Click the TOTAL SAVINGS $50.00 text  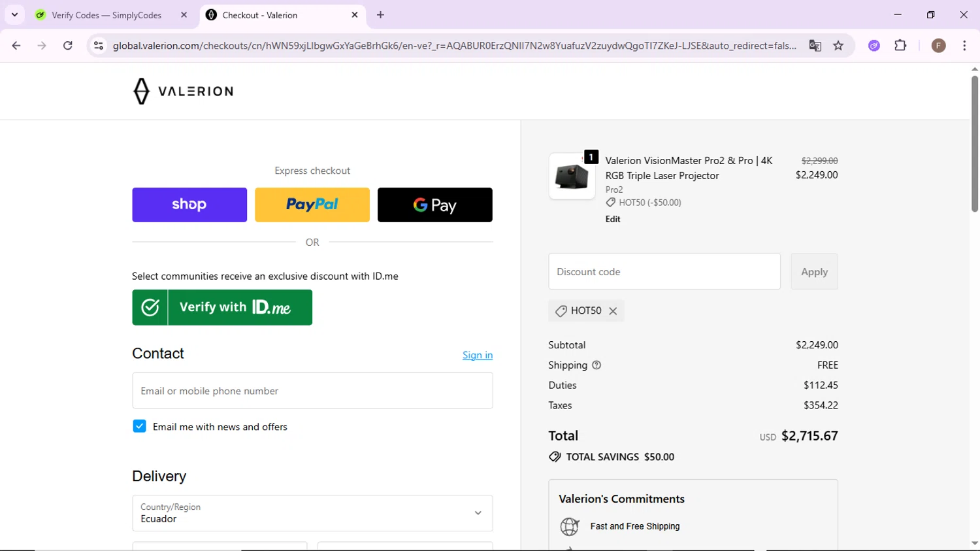[620, 457]
